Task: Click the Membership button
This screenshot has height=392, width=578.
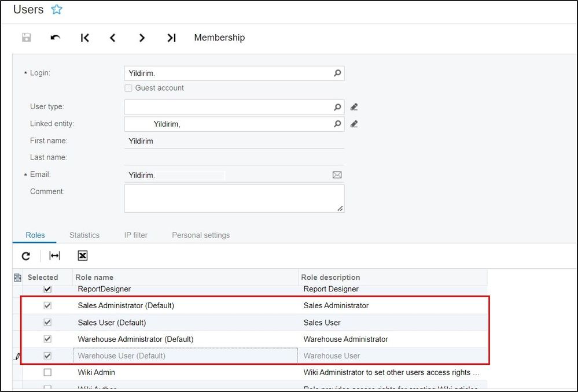Action: coord(219,38)
